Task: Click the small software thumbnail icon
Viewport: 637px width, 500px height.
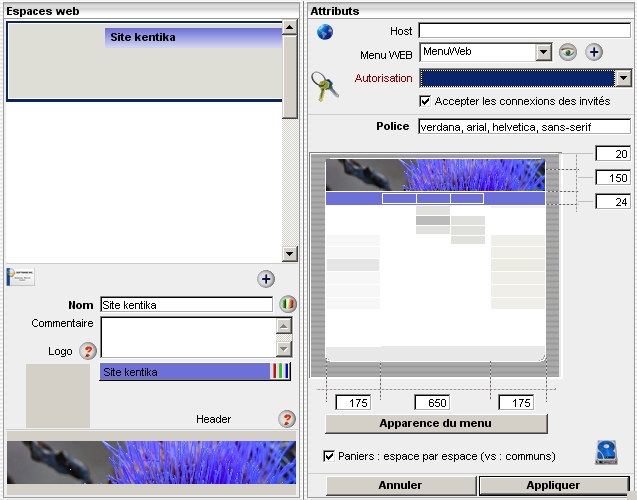Action: (x=21, y=277)
